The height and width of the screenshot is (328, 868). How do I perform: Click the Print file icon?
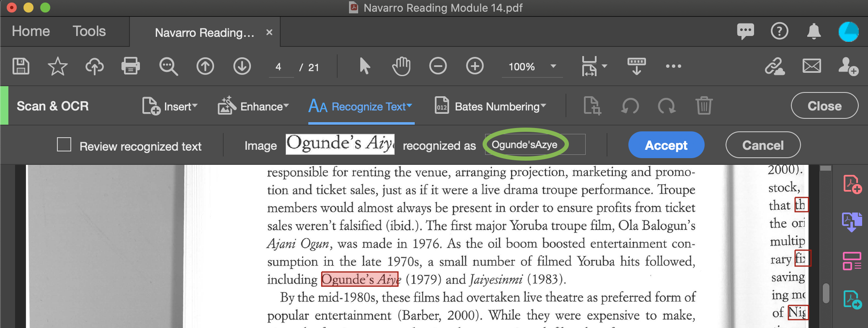130,67
